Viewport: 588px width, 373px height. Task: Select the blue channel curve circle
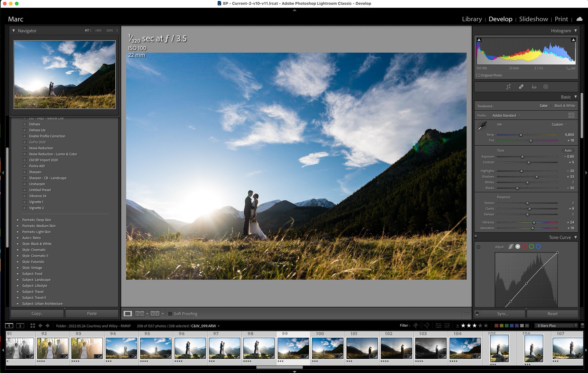pos(538,246)
